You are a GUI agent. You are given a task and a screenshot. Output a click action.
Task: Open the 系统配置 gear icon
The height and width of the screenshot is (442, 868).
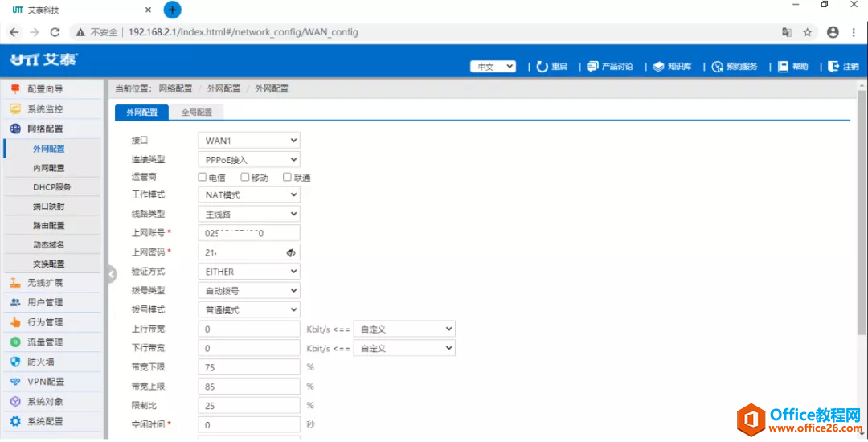click(x=15, y=422)
